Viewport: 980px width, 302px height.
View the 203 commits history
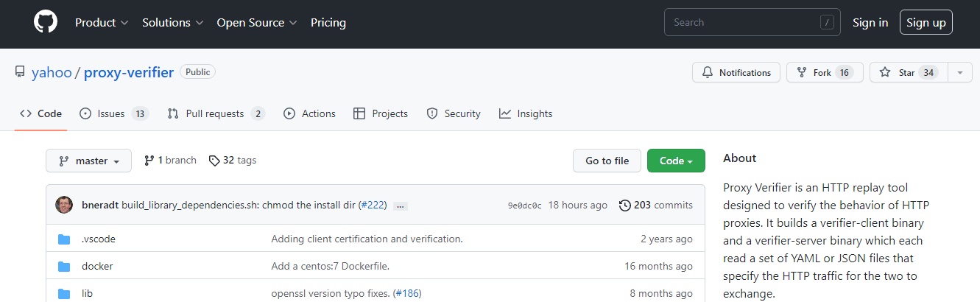point(656,205)
